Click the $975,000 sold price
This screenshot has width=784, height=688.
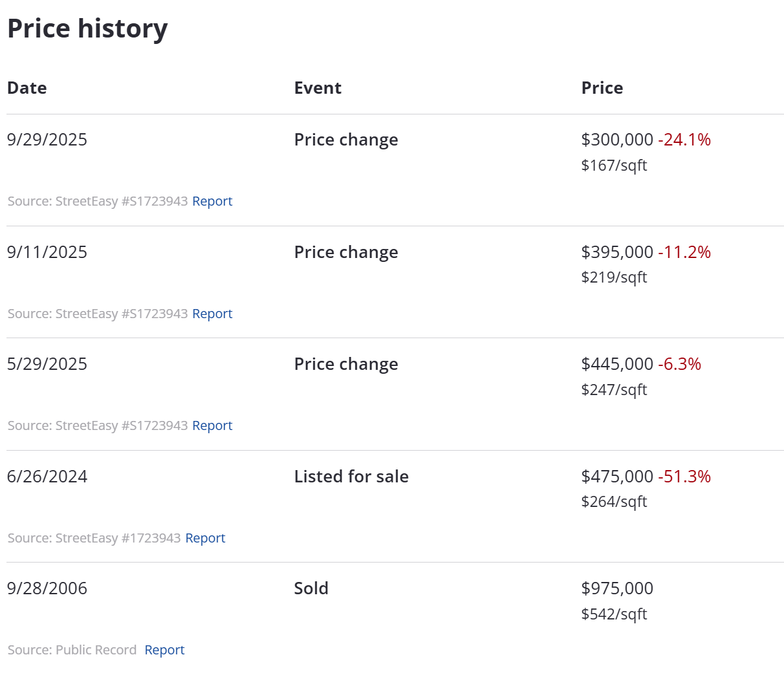(x=617, y=588)
